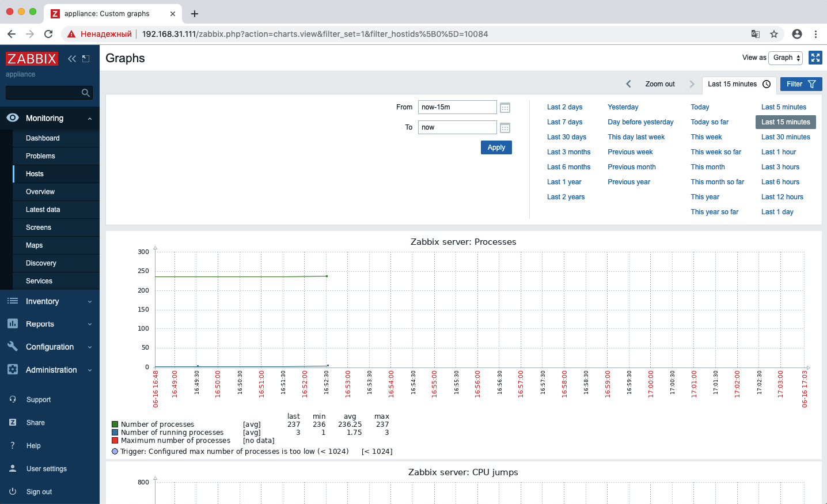Click the From time input field
This screenshot has width=827, height=504.
[x=457, y=107]
